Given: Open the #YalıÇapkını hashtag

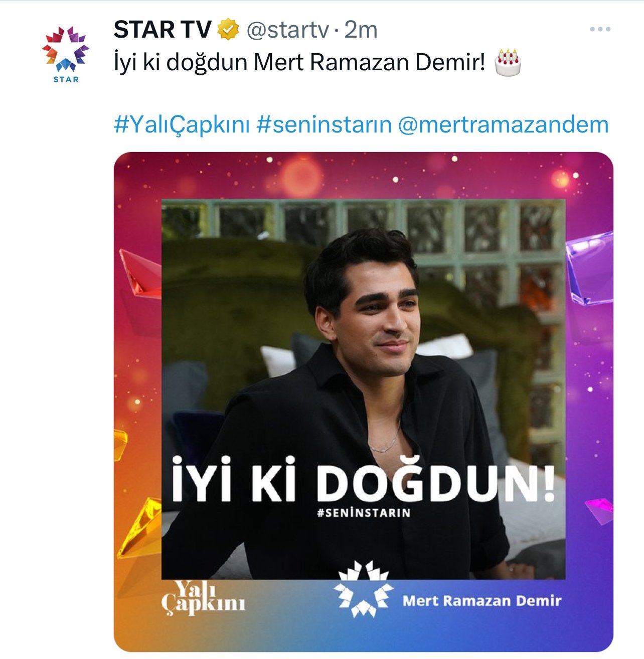Looking at the screenshot, I should (182, 124).
